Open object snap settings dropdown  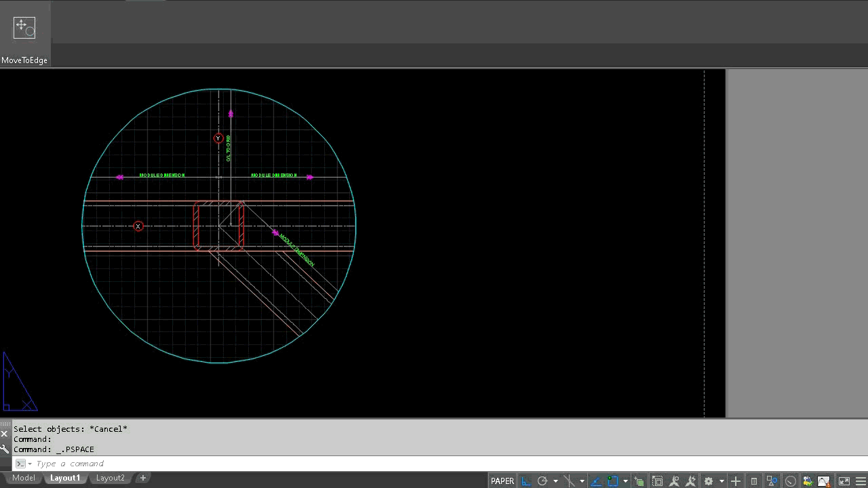point(625,481)
